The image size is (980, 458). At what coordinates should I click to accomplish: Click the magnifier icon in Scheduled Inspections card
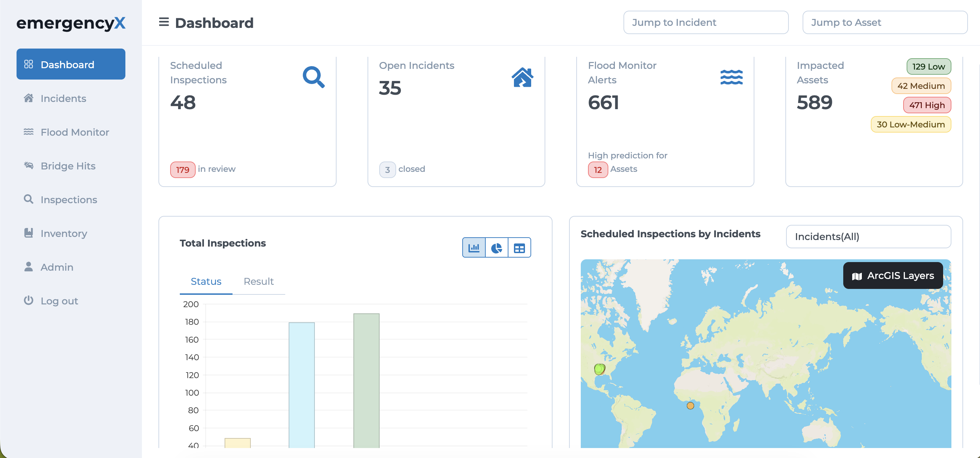[313, 77]
